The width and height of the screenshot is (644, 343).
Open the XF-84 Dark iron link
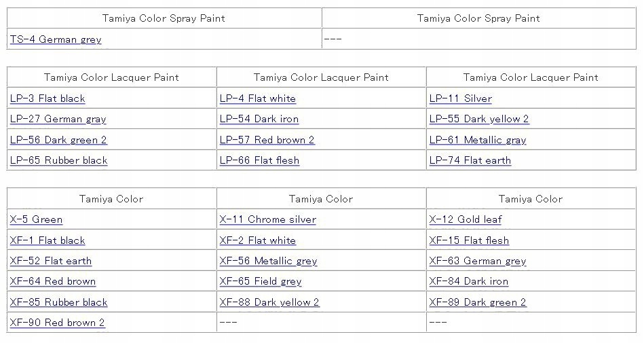click(469, 281)
